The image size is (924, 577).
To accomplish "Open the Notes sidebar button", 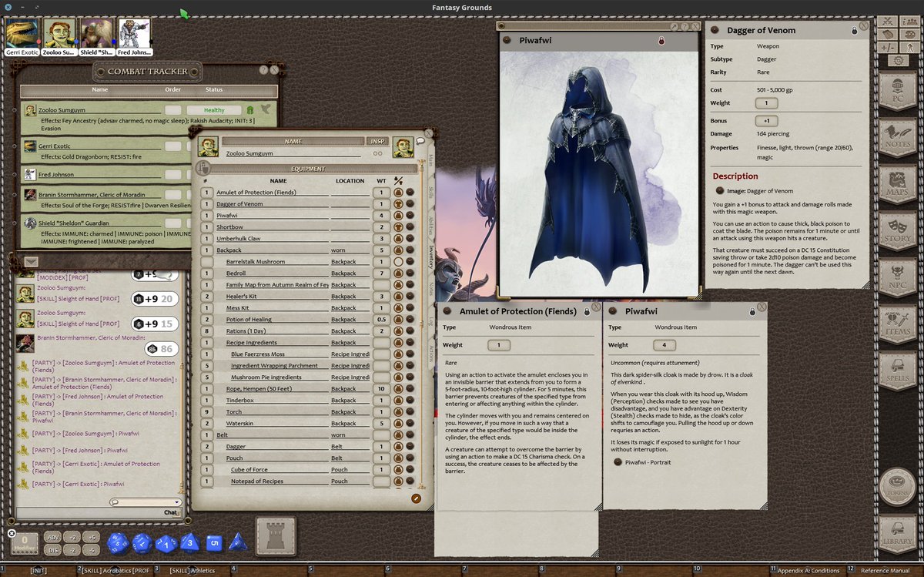I will (897, 137).
